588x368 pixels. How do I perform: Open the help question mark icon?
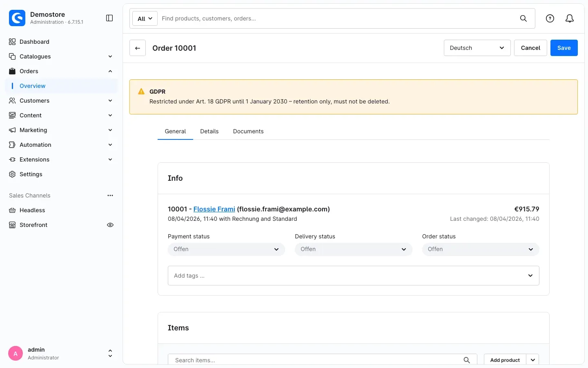(550, 18)
